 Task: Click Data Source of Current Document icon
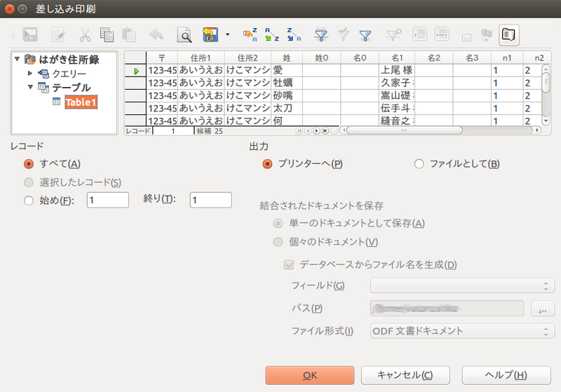tap(486, 35)
